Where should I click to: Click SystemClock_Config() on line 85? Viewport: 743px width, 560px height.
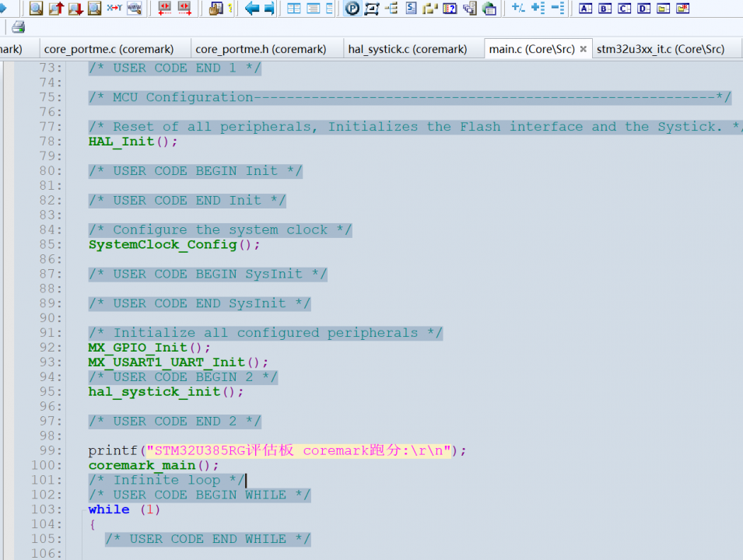[174, 245]
